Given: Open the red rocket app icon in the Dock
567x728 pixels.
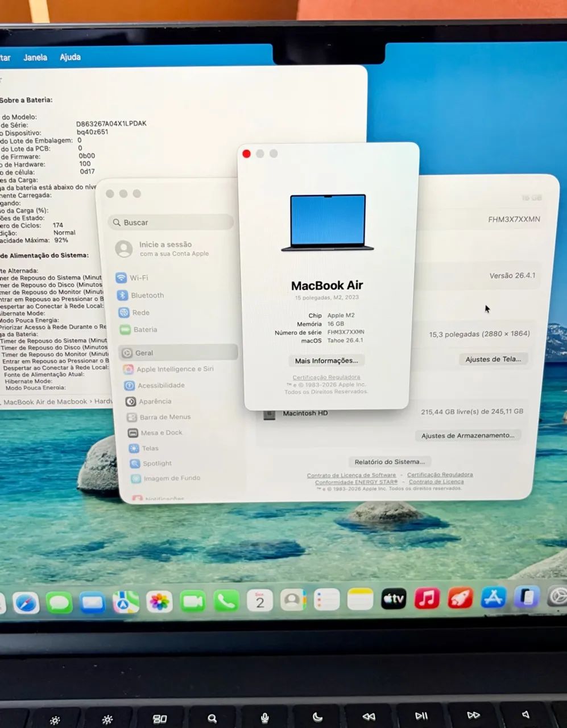Looking at the screenshot, I should pyautogui.click(x=460, y=598).
